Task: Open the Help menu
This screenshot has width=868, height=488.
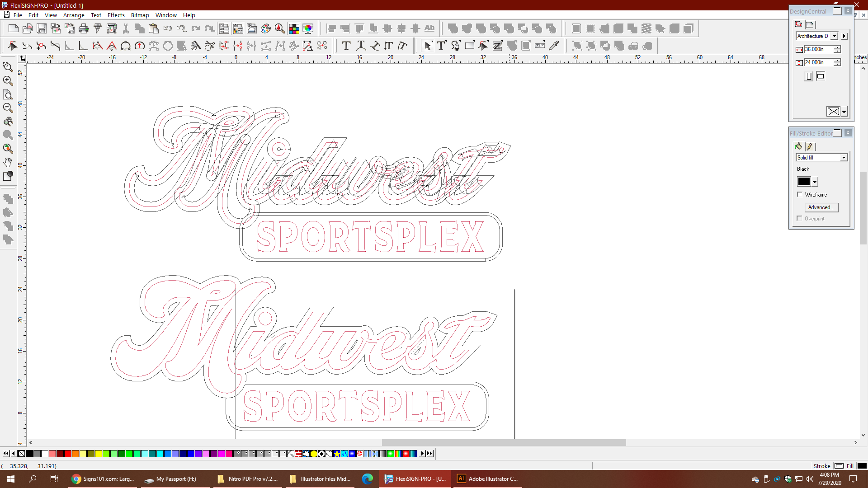Action: point(189,15)
